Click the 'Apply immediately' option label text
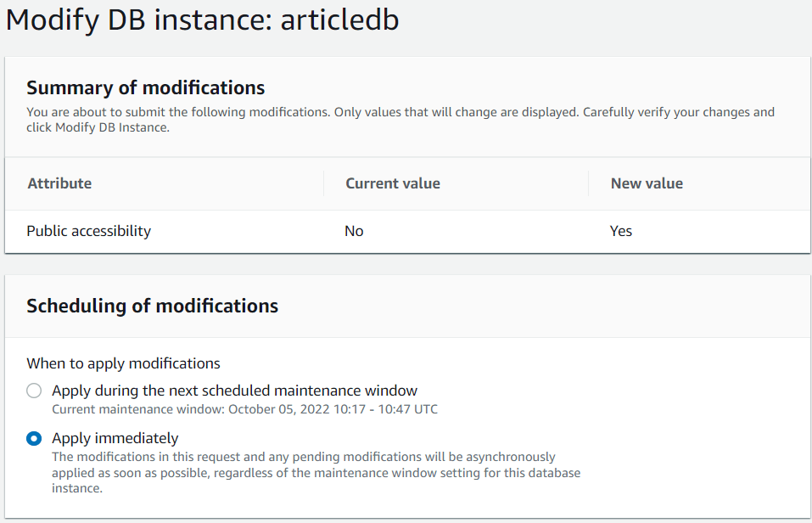 pyautogui.click(x=115, y=438)
